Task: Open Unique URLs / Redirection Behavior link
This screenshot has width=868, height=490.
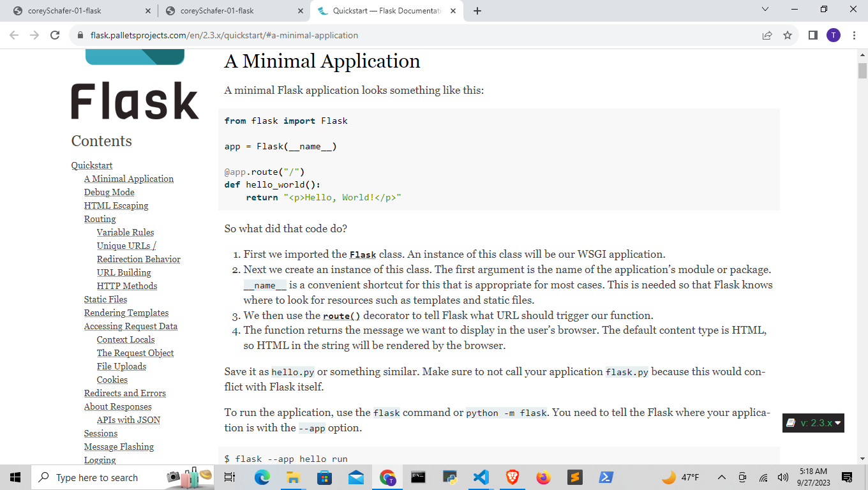Action: (x=138, y=253)
